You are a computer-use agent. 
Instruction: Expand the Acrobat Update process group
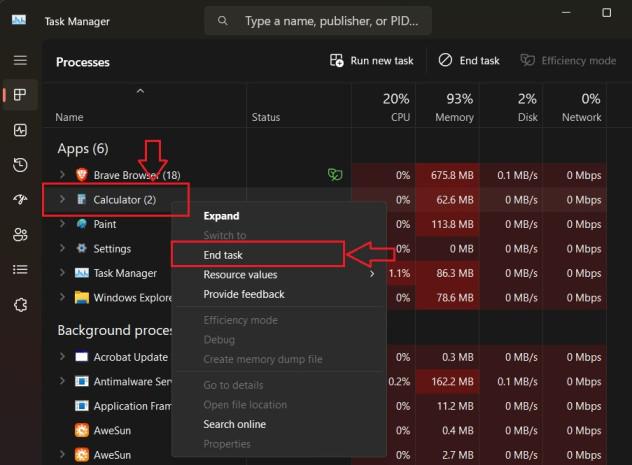[62, 357]
